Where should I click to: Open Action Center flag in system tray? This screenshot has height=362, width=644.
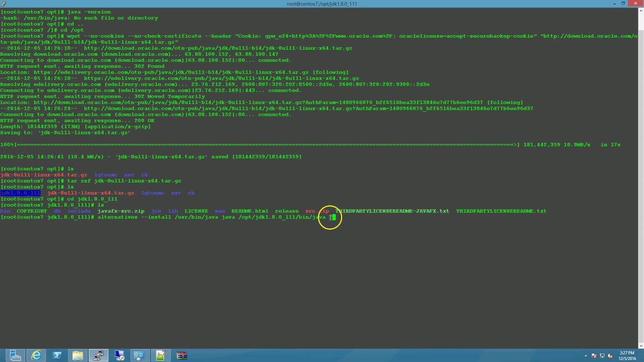(x=594, y=356)
